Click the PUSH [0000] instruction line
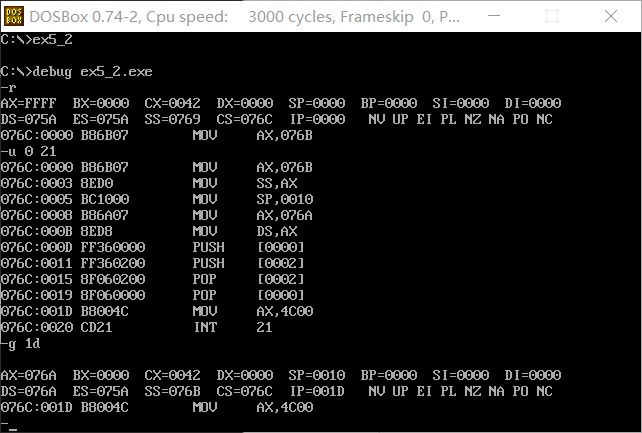Image resolution: width=642 pixels, height=433 pixels. [x=153, y=247]
